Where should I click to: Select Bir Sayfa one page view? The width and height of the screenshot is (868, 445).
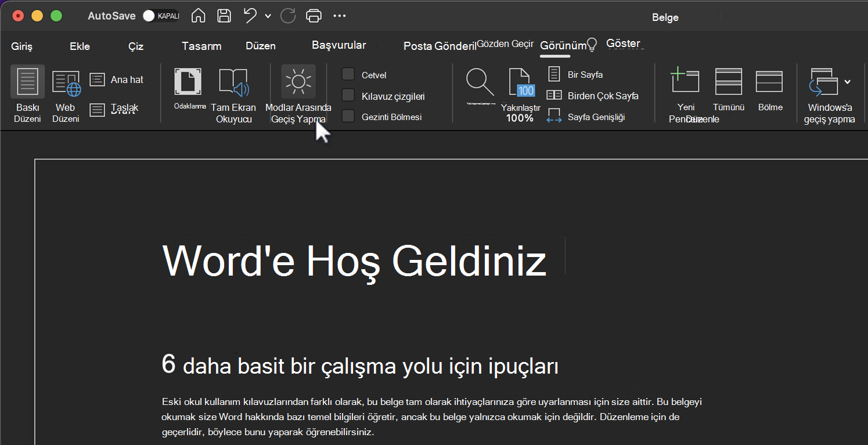pyautogui.click(x=575, y=74)
